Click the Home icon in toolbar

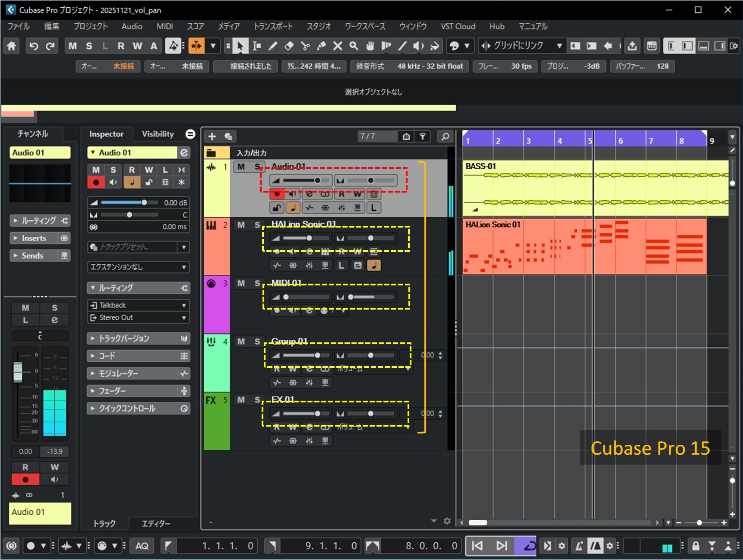[12, 46]
